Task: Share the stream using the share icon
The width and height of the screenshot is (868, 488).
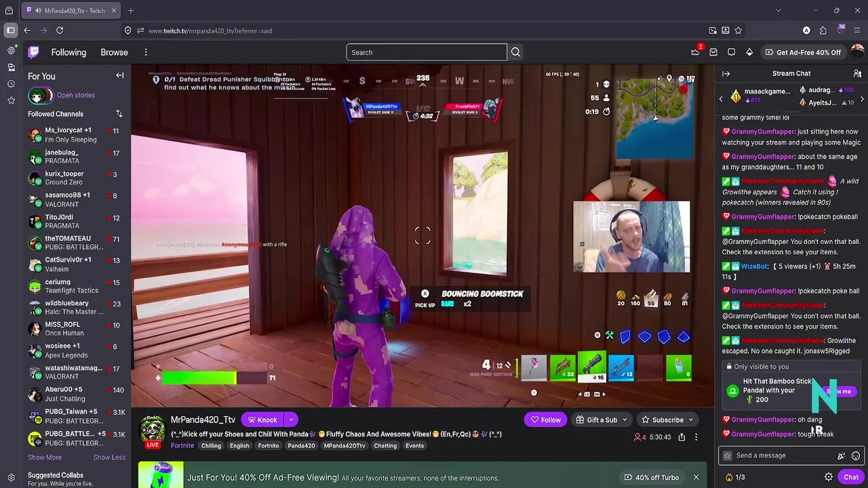Action: coord(682,437)
